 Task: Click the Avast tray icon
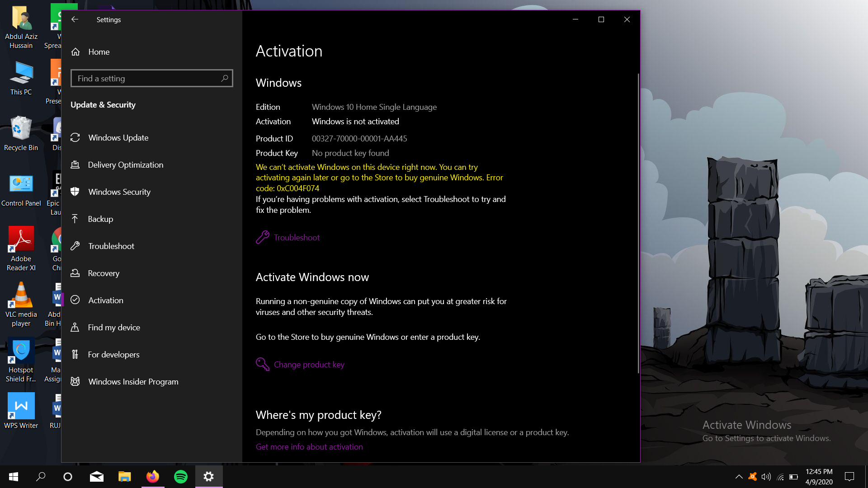click(753, 477)
